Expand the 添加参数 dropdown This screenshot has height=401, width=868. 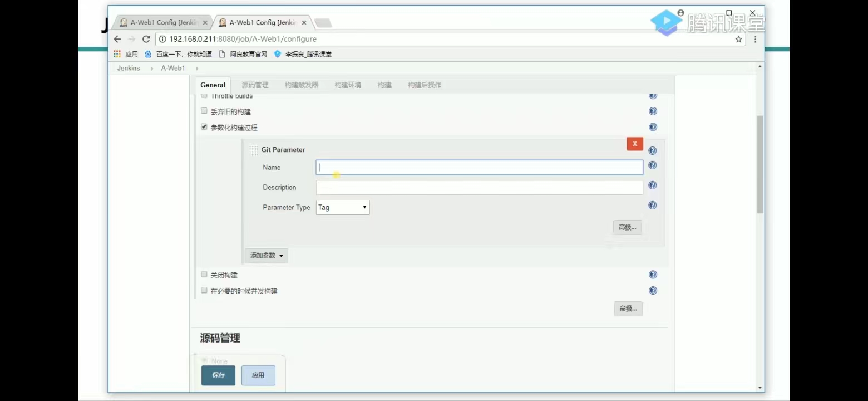point(267,256)
